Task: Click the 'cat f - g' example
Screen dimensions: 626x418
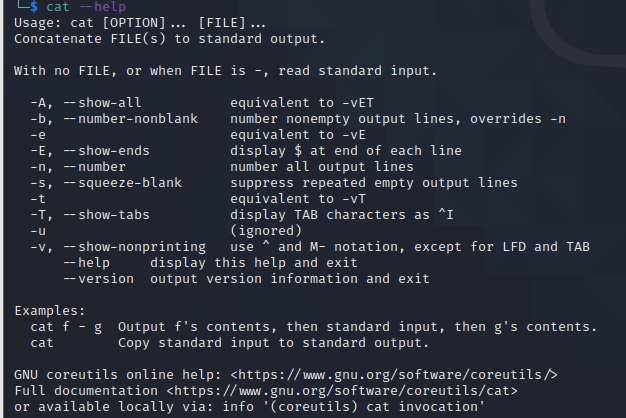Action: (66, 327)
